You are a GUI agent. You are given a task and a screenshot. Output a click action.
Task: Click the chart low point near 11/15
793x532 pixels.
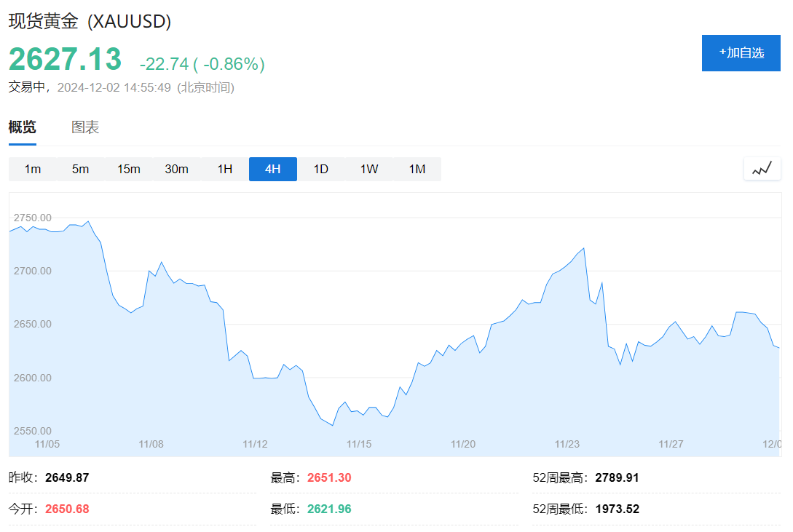tap(333, 425)
